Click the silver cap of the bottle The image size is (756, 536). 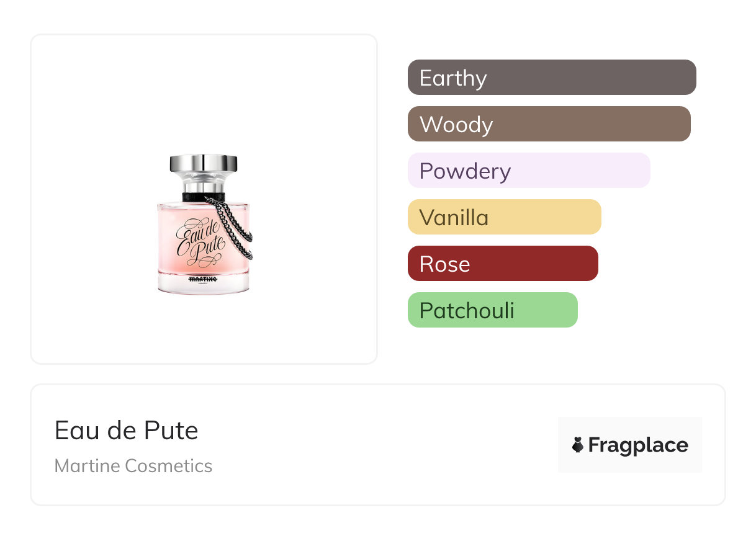point(204,164)
